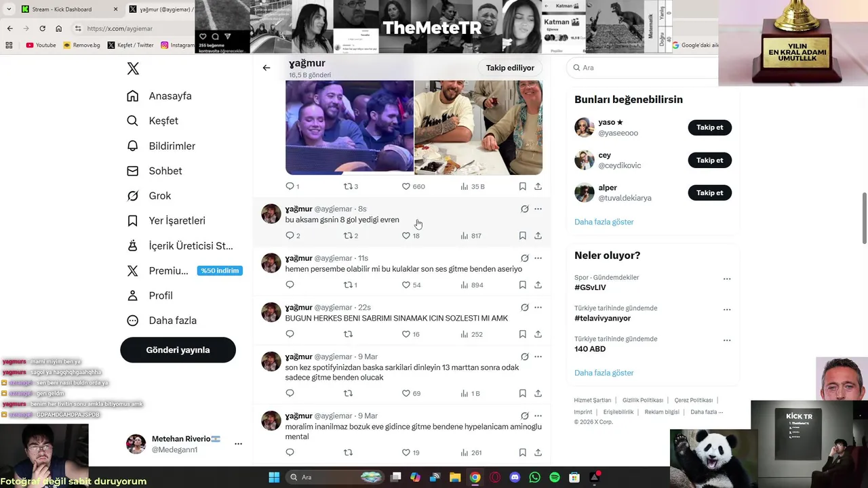
Task: Open the left concert photo
Action: pos(349,127)
